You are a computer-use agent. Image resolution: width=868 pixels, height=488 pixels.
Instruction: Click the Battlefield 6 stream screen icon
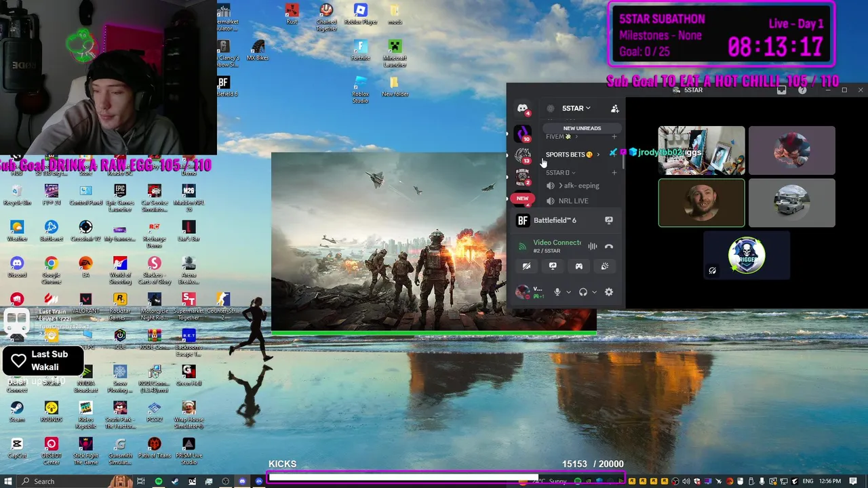pos(609,220)
